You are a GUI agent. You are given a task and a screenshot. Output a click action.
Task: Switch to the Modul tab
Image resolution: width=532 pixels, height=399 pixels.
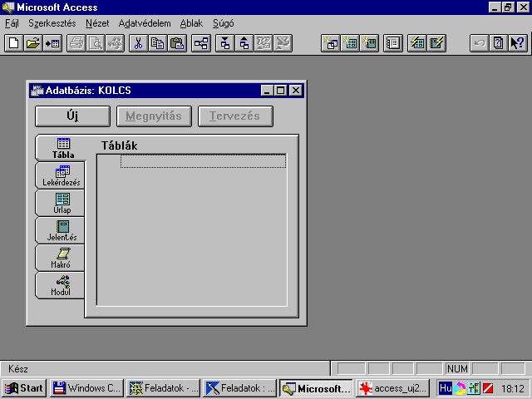[61, 286]
